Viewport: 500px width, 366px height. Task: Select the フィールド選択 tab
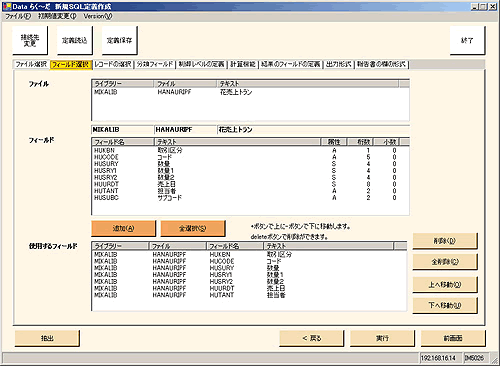[x=71, y=64]
